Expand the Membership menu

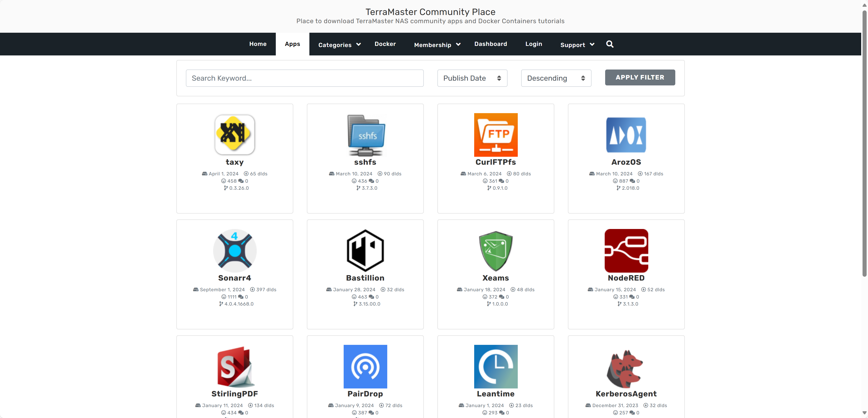[437, 45]
